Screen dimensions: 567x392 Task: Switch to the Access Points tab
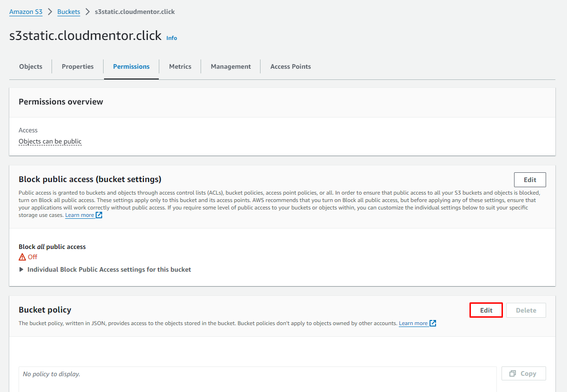291,66
